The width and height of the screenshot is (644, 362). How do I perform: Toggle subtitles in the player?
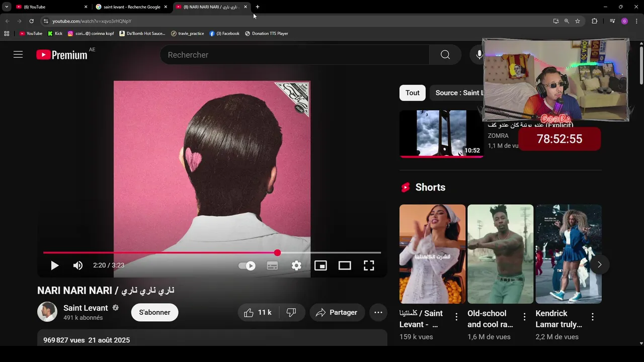(272, 265)
